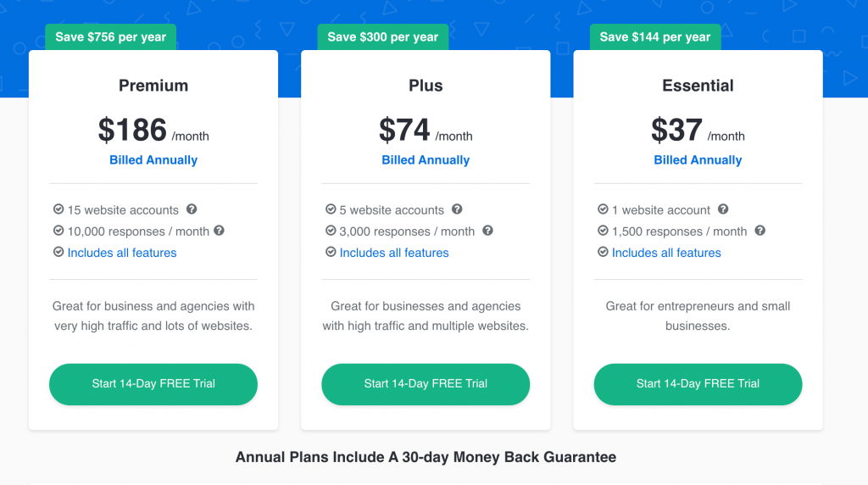This screenshot has height=485, width=868.
Task: Open Includes all features link under Premium
Action: click(122, 253)
